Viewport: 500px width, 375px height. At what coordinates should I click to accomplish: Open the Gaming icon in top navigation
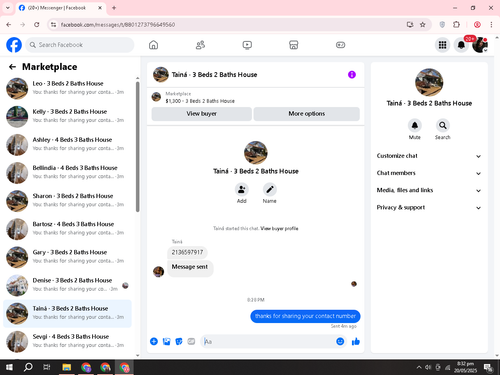(340, 45)
